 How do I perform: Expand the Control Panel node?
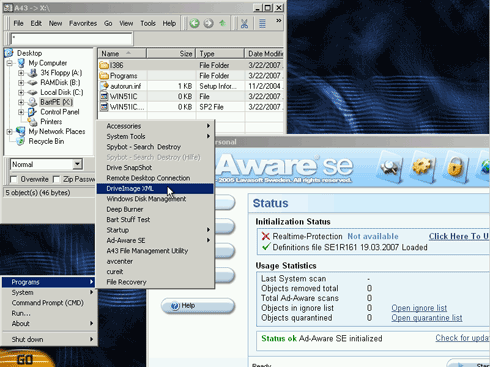click(21, 112)
